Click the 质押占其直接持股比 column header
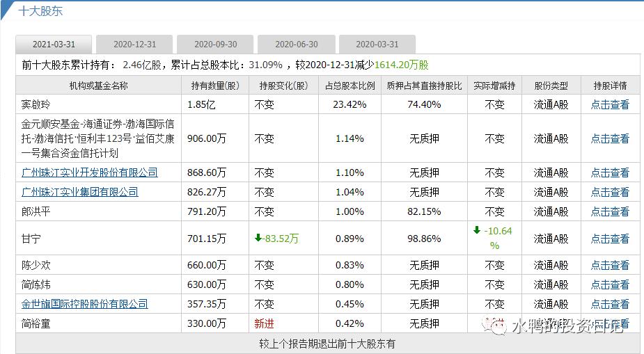Viewport: 644px width, 354px height. 424,86
